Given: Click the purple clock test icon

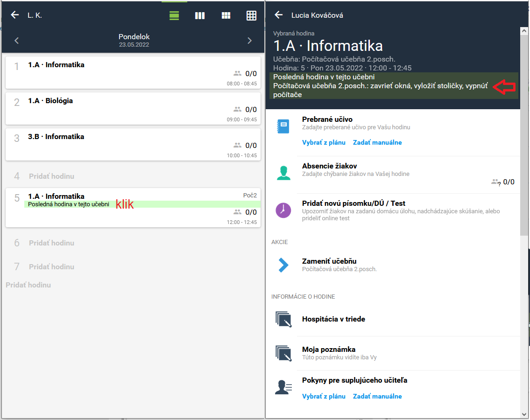Looking at the screenshot, I should click(283, 210).
